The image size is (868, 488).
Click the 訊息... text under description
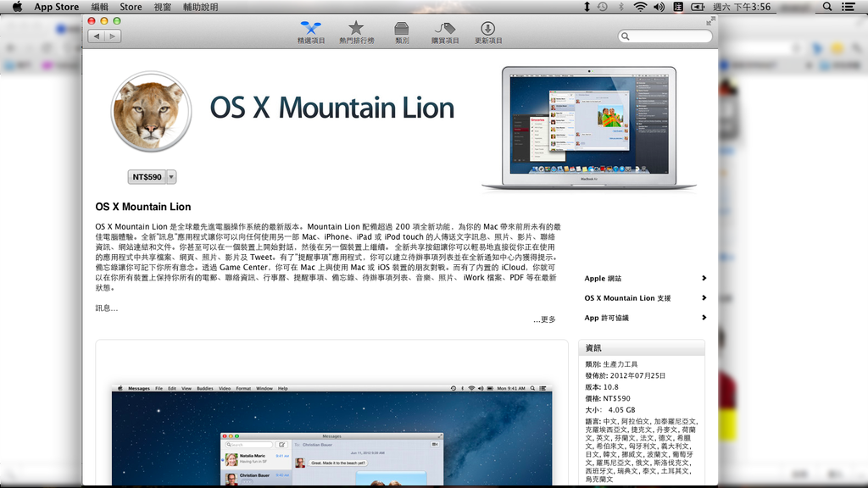pos(106,308)
